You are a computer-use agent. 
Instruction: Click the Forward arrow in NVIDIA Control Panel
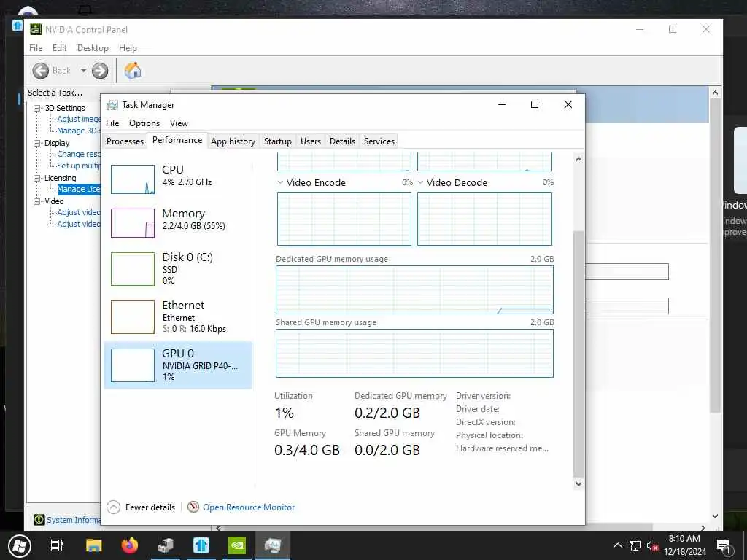99,71
